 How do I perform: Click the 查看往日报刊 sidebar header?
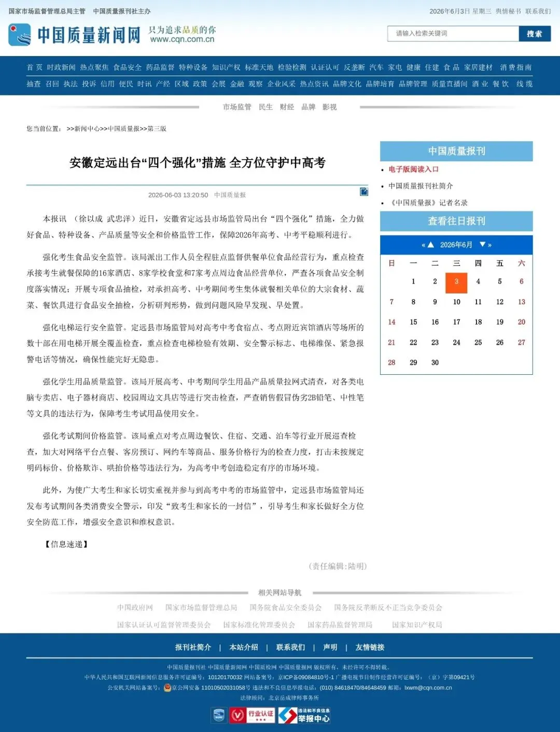point(456,221)
